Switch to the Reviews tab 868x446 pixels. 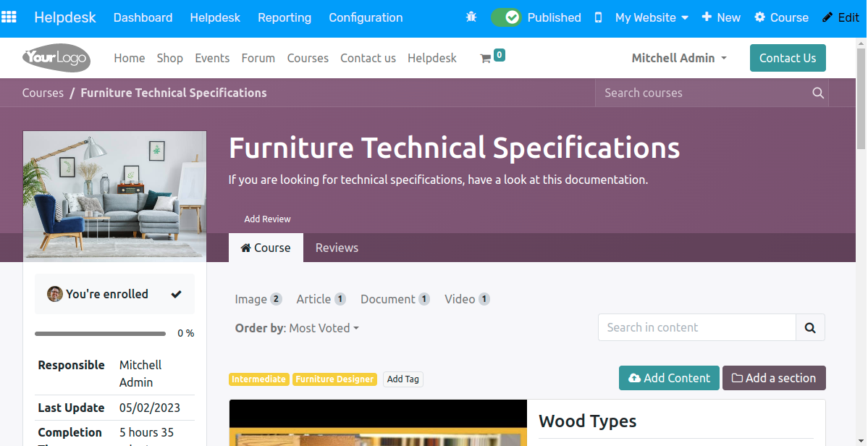pos(337,248)
